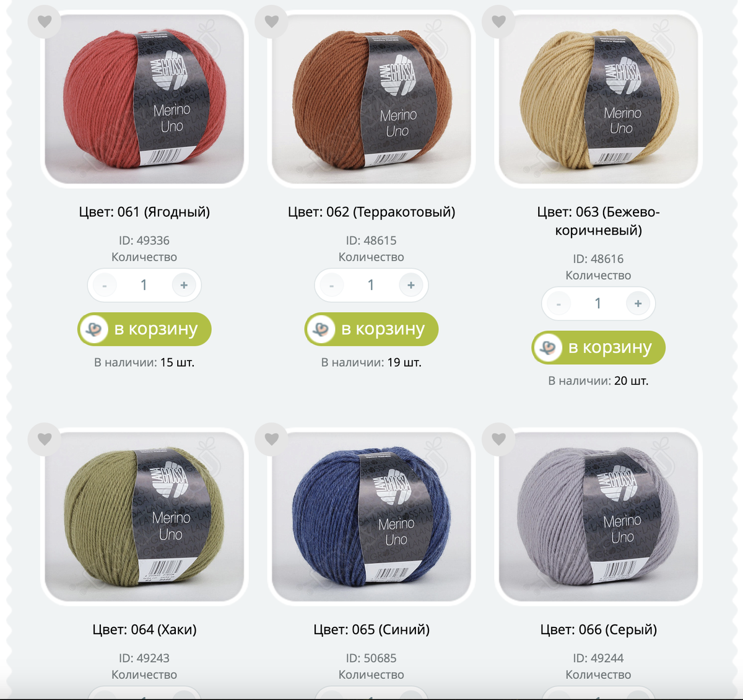Viewport: 743px width, 700px height.
Task: Favorite the 061 Ягодный yarn with heart icon
Action: coord(45,22)
